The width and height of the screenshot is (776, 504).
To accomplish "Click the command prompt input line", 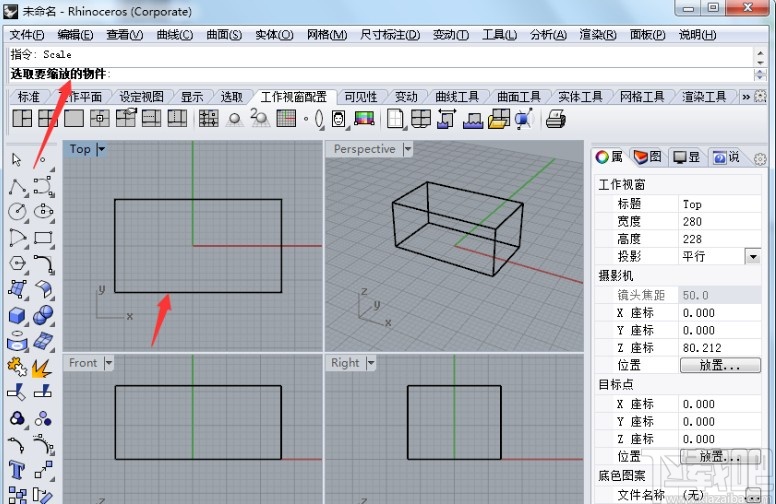I will (381, 74).
